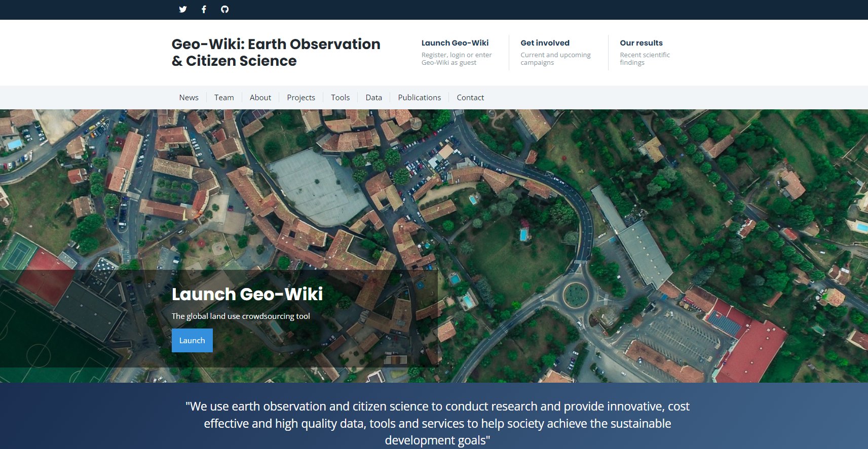Open the Our results header link
This screenshot has height=449, width=868.
(x=641, y=43)
